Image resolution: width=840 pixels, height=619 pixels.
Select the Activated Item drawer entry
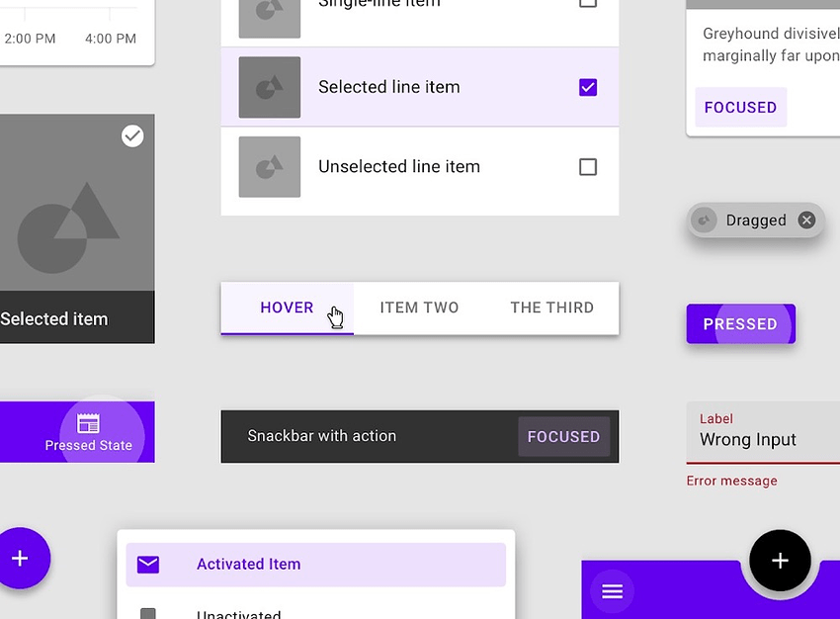pyautogui.click(x=316, y=565)
